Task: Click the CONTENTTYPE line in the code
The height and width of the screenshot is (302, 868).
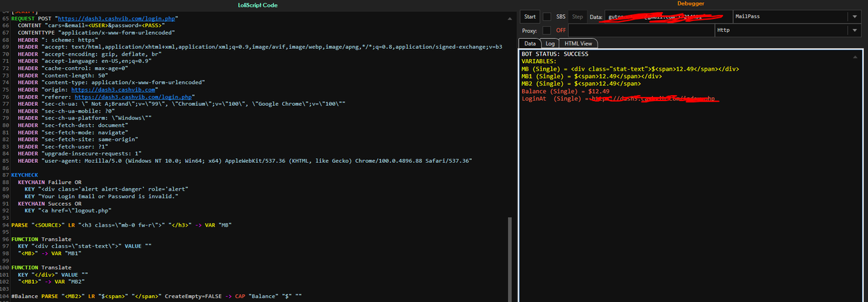Action: 96,32
